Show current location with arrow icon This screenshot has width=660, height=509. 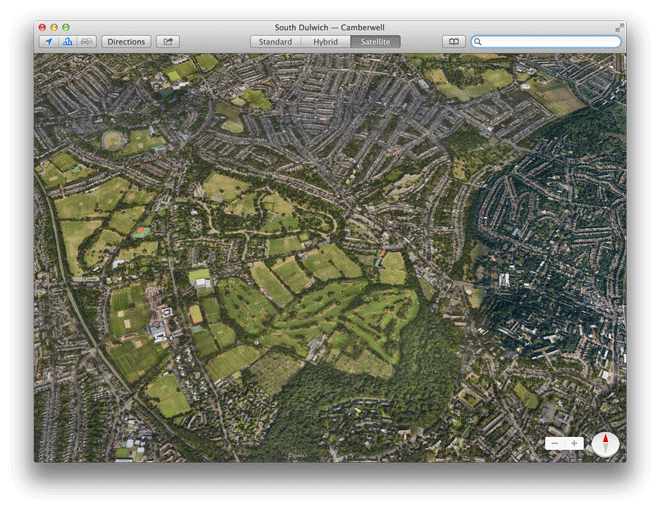coord(49,42)
